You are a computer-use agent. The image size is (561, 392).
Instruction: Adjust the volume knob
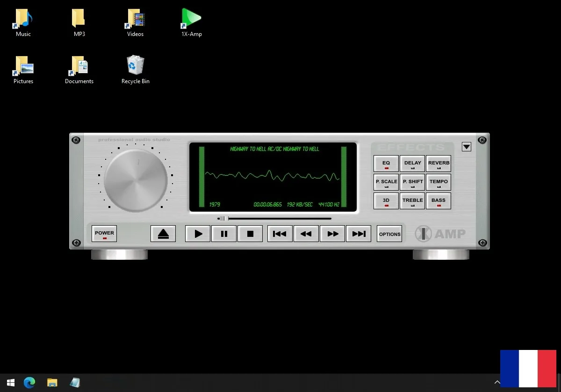(136, 180)
